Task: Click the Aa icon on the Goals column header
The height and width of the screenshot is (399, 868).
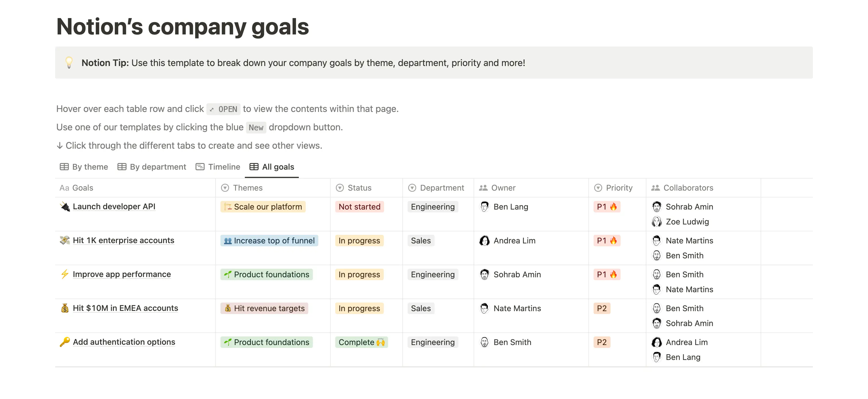Action: [65, 188]
